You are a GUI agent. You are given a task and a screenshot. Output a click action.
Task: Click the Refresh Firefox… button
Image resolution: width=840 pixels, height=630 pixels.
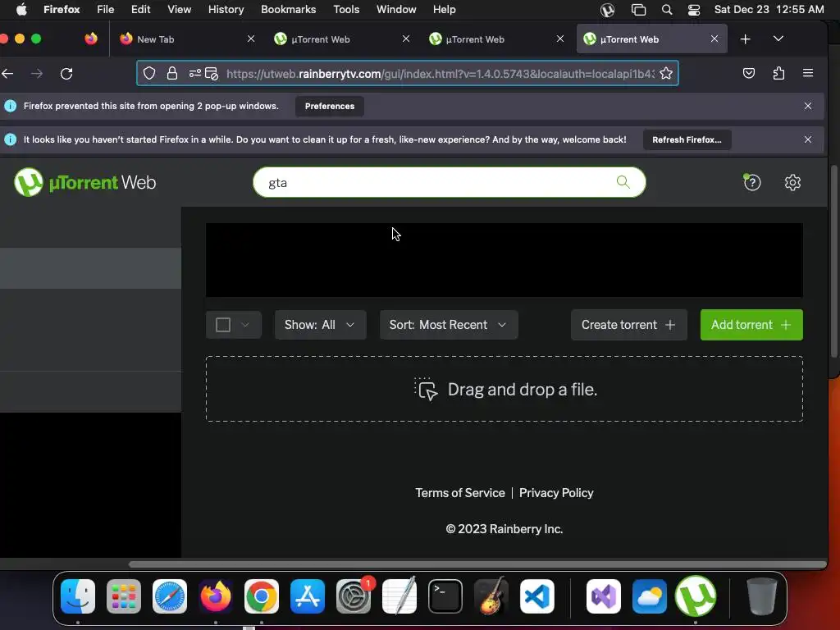(687, 139)
